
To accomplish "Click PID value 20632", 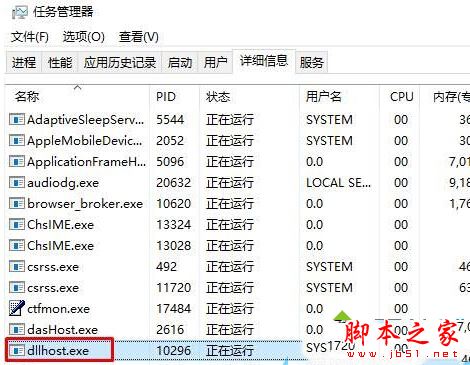I will 174,183.
